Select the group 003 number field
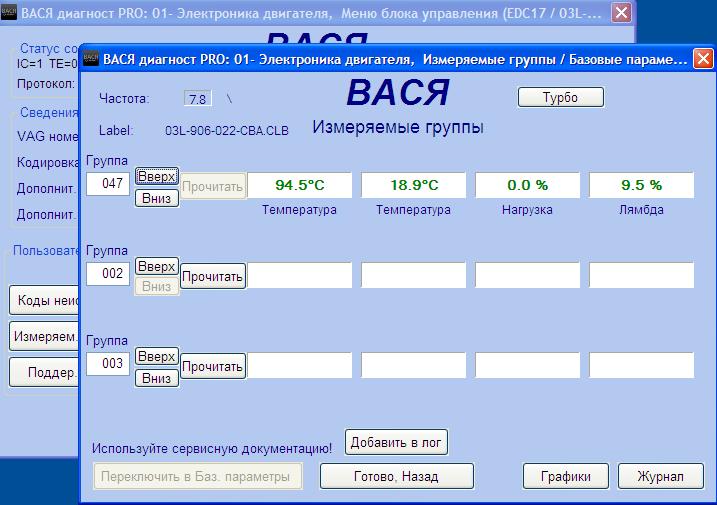Screen dimensions: 717x505 (108, 364)
